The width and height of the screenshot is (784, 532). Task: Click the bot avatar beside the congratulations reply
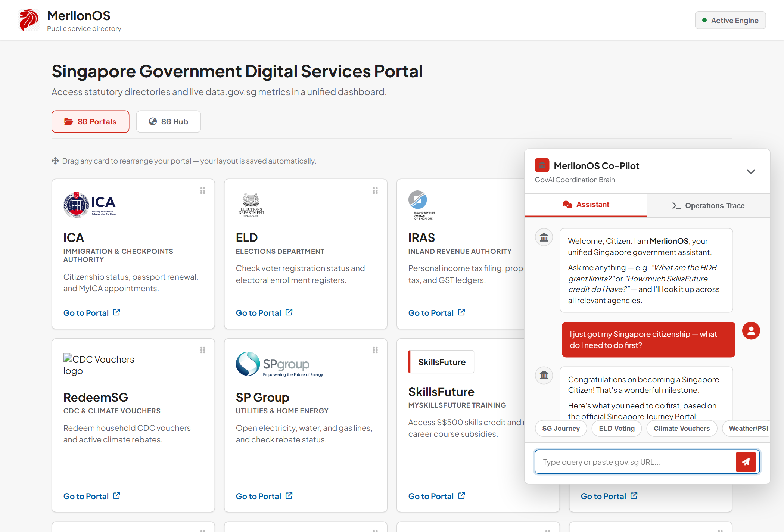click(544, 375)
